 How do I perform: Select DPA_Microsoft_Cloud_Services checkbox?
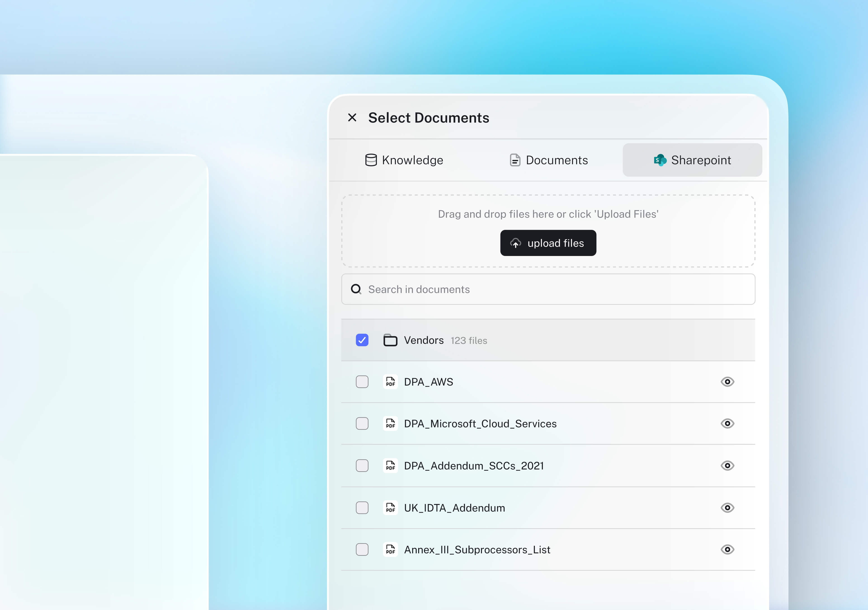[362, 423]
